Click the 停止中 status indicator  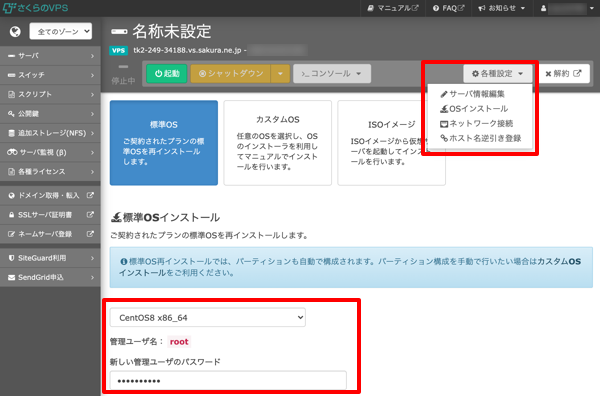coord(123,74)
